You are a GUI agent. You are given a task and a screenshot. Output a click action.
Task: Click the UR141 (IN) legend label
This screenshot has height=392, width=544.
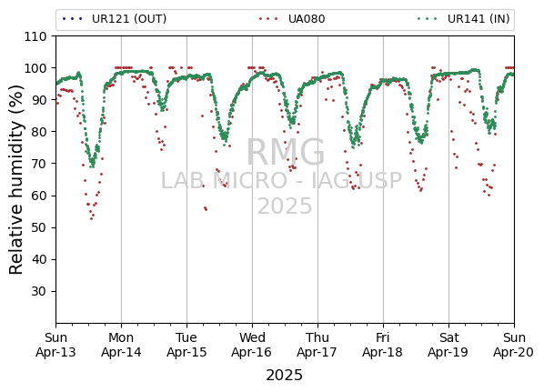[x=479, y=19]
